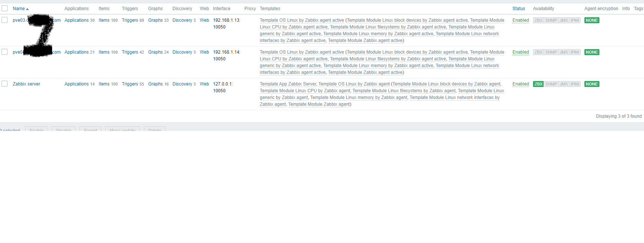The height and width of the screenshot is (243, 644).
Task: Select the checkbox for host 192.168.1.13
Action: point(4,20)
